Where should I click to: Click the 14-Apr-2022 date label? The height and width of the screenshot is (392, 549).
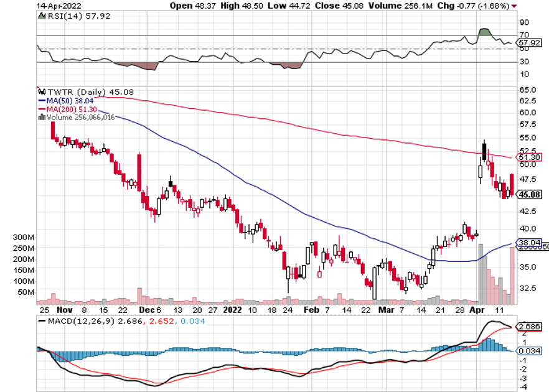click(x=60, y=6)
